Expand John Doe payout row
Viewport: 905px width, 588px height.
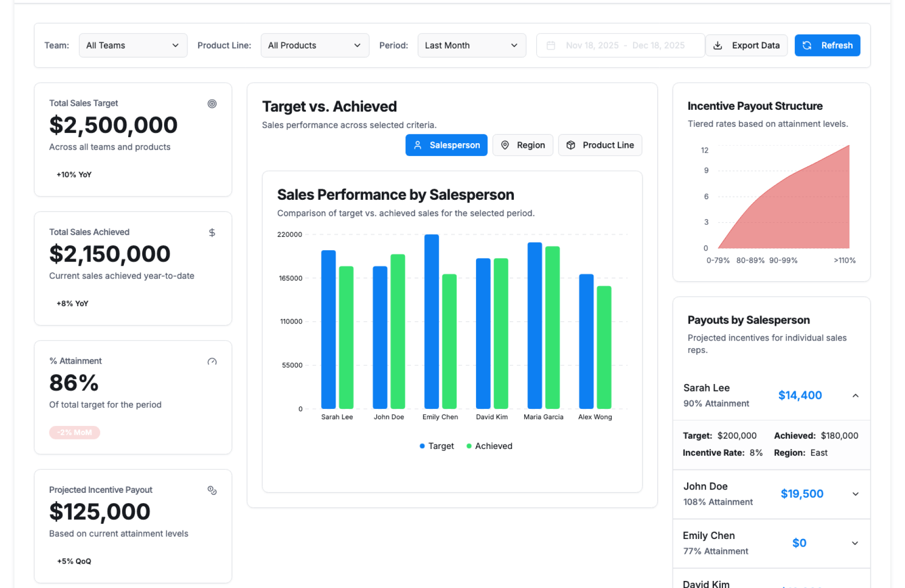(855, 494)
